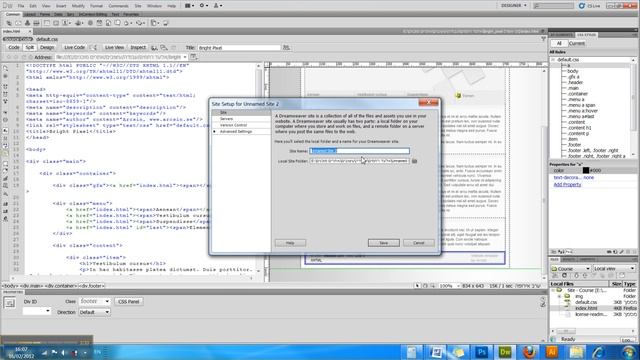The image size is (640, 360).
Task: Expand the img folder in Files panel
Action: point(559,296)
